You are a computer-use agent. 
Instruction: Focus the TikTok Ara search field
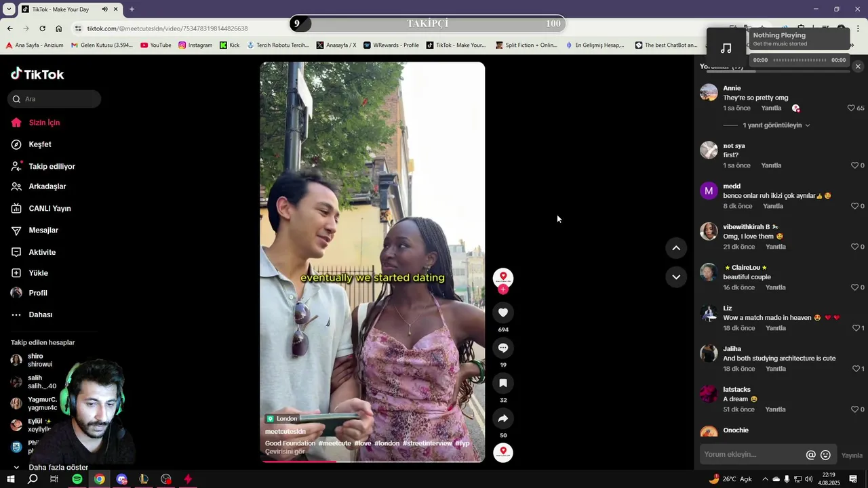(x=54, y=99)
